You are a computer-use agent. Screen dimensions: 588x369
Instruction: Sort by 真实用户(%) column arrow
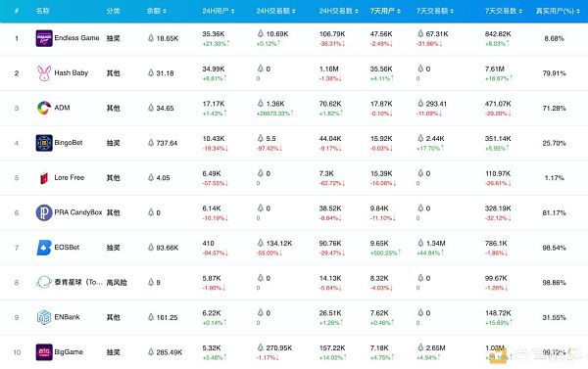coord(578,11)
